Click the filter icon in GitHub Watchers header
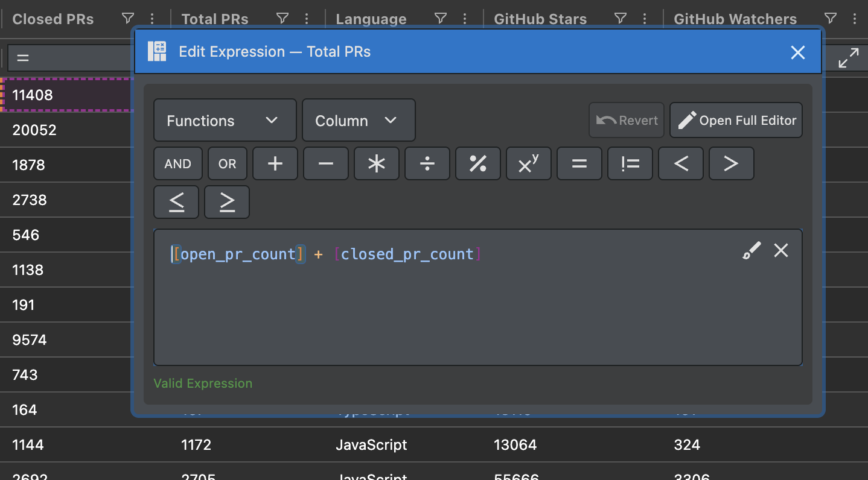 tap(831, 19)
